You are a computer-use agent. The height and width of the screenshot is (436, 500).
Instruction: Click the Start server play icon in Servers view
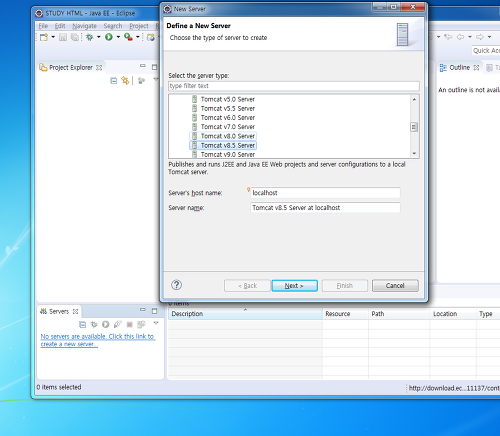[x=106, y=324]
